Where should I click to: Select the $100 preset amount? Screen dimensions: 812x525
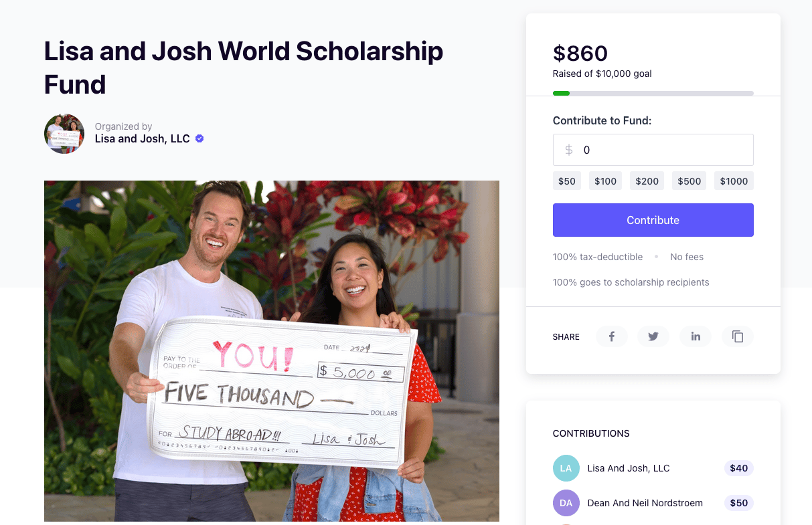[605, 181]
